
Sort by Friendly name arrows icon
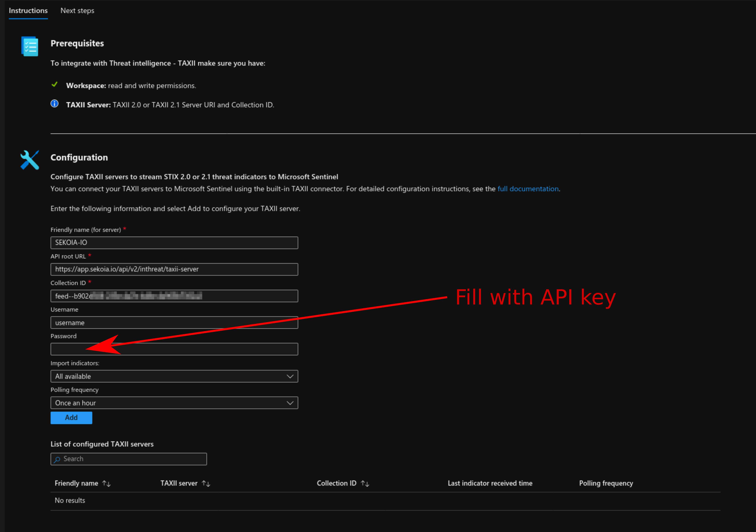click(x=106, y=483)
